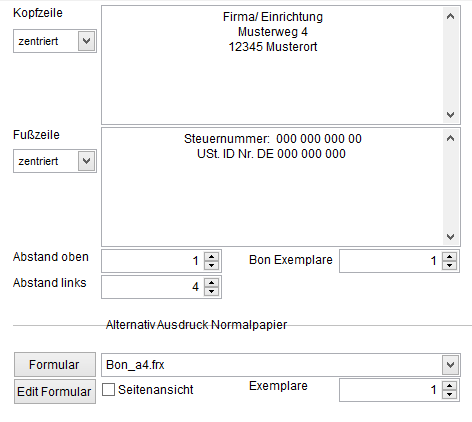Click the Edit Formular button
The width and height of the screenshot is (472, 422).
pos(55,392)
